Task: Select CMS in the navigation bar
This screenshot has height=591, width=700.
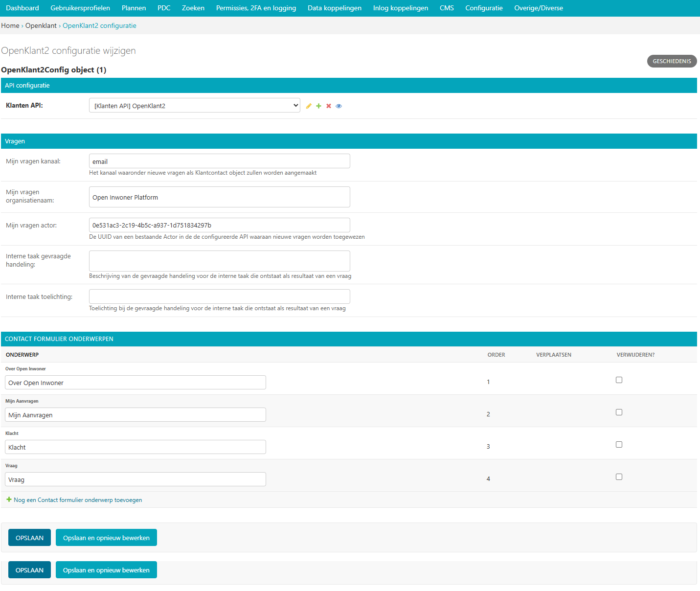Action: pos(446,8)
